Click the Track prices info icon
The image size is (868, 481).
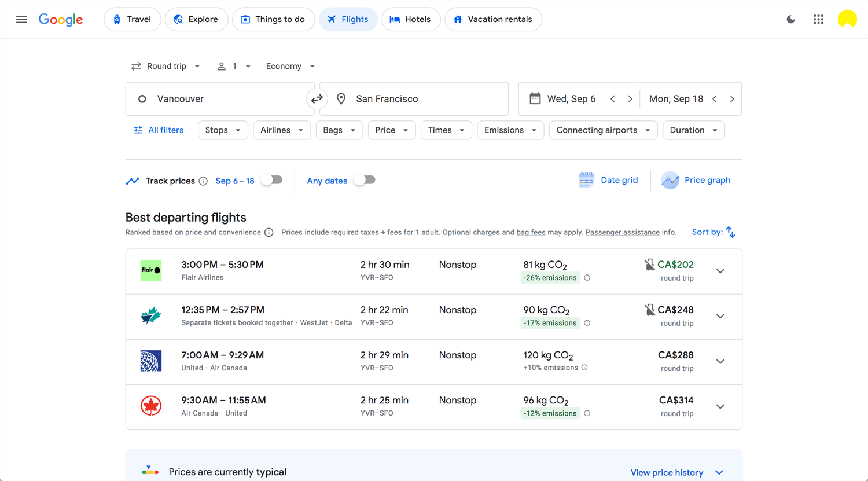pyautogui.click(x=203, y=181)
